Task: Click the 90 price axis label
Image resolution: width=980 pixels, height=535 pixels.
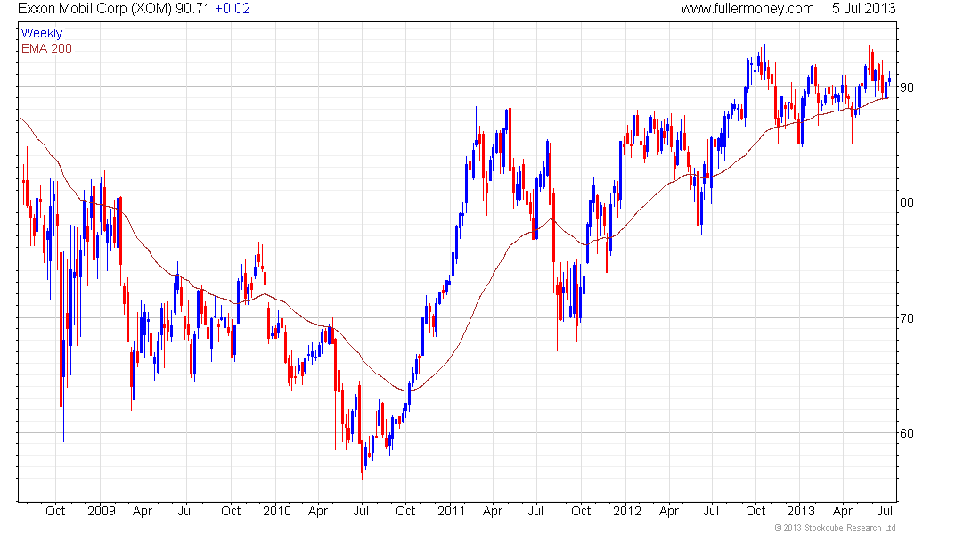Action: [906, 87]
